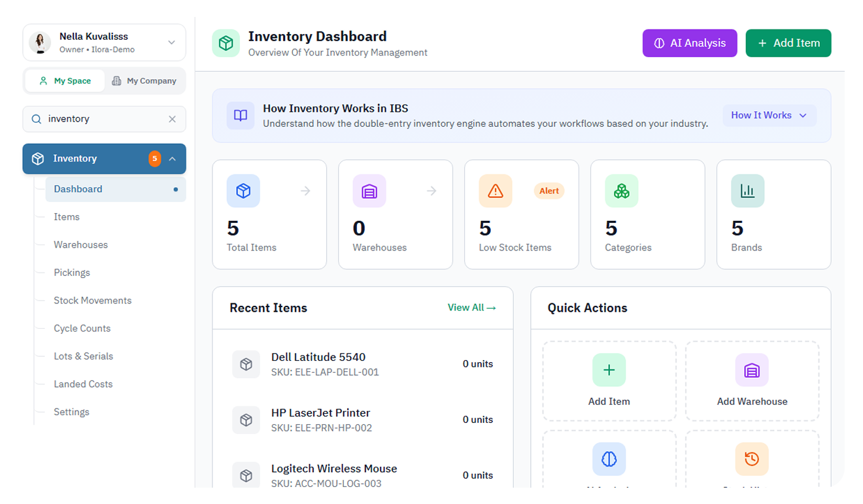863x504 pixels.
Task: Click the book icon in How Inventory Works banner
Action: (241, 116)
